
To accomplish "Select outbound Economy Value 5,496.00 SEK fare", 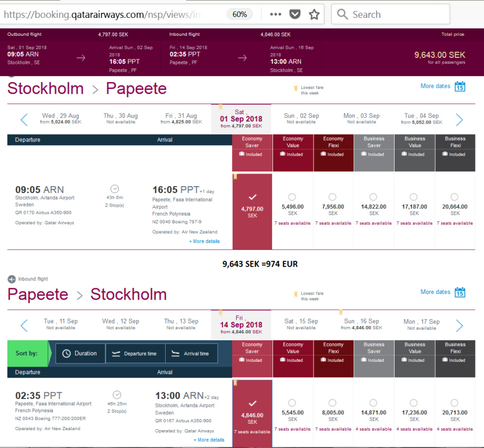I will [293, 197].
